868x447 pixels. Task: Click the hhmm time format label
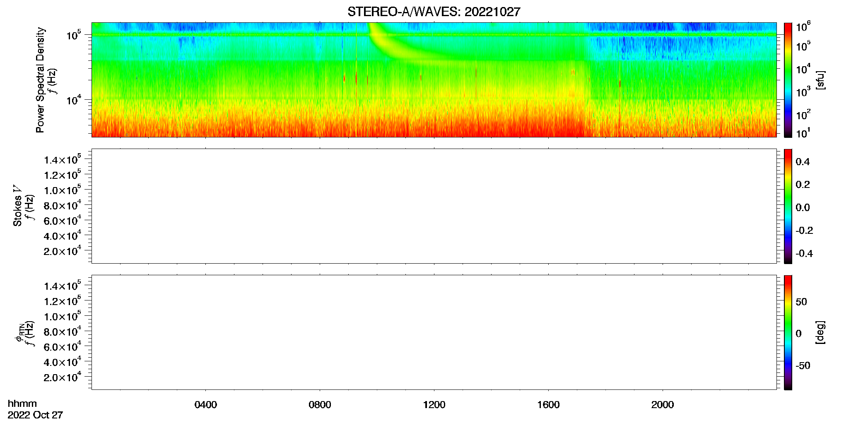(x=22, y=404)
